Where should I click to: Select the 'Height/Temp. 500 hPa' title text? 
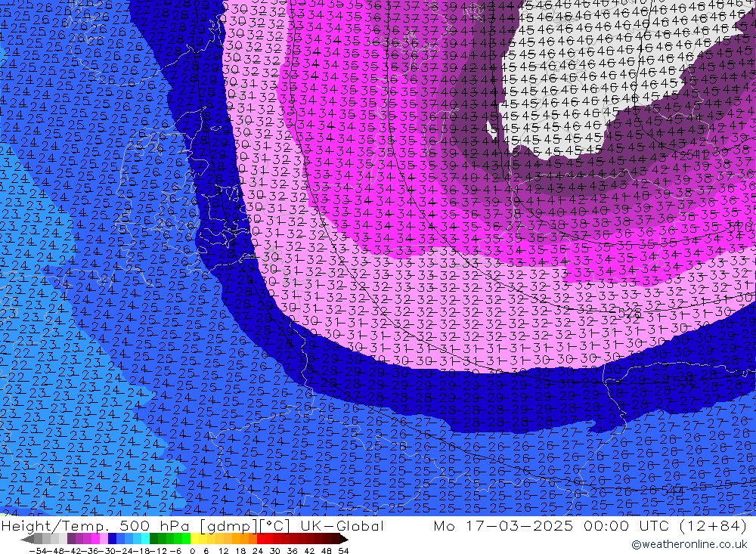97,525
